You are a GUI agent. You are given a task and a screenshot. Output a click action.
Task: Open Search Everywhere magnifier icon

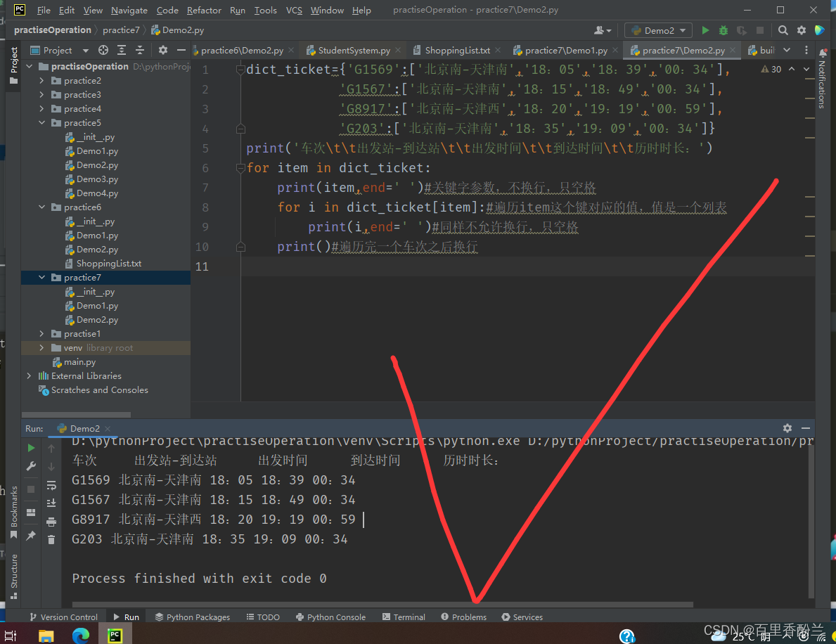click(783, 30)
